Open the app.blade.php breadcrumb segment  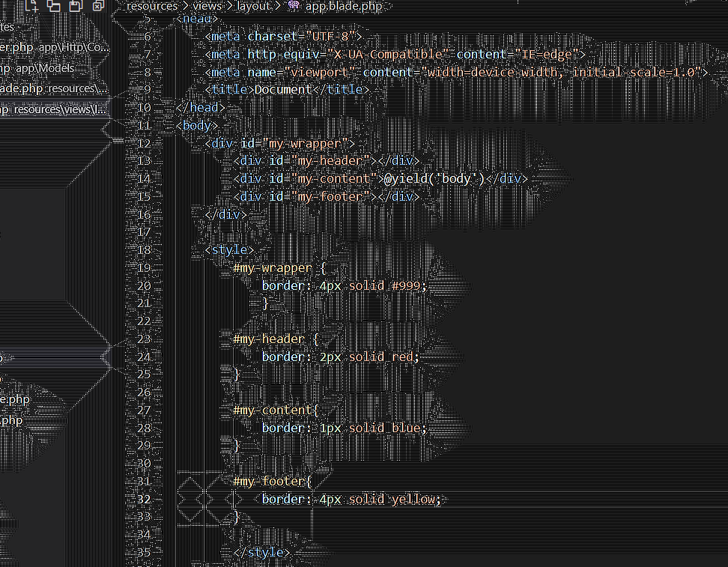344,6
